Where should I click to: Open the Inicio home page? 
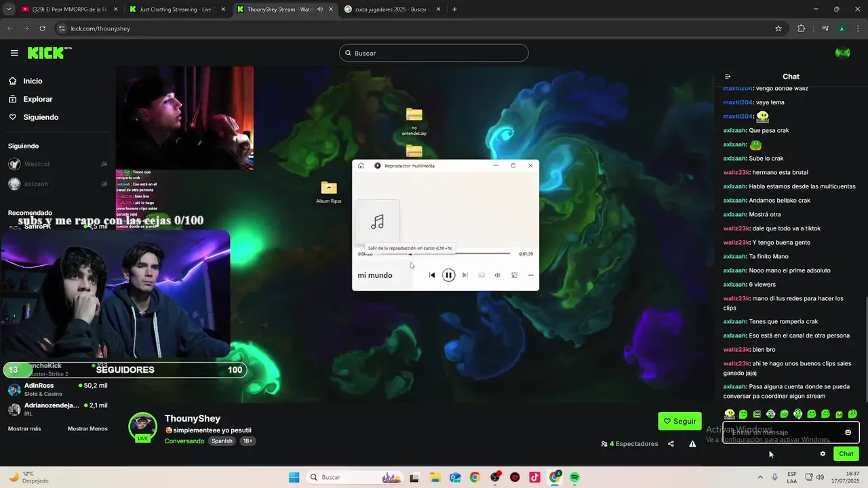pos(25,81)
